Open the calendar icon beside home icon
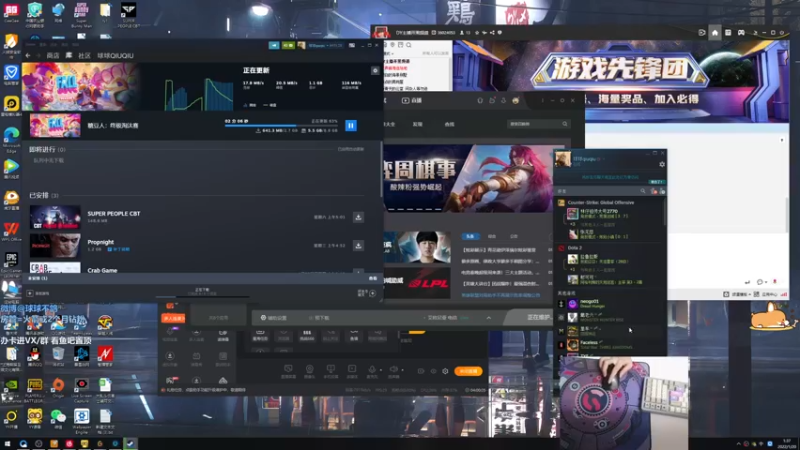Image resolution: width=800 pixels, height=450 pixels. pos(728,33)
